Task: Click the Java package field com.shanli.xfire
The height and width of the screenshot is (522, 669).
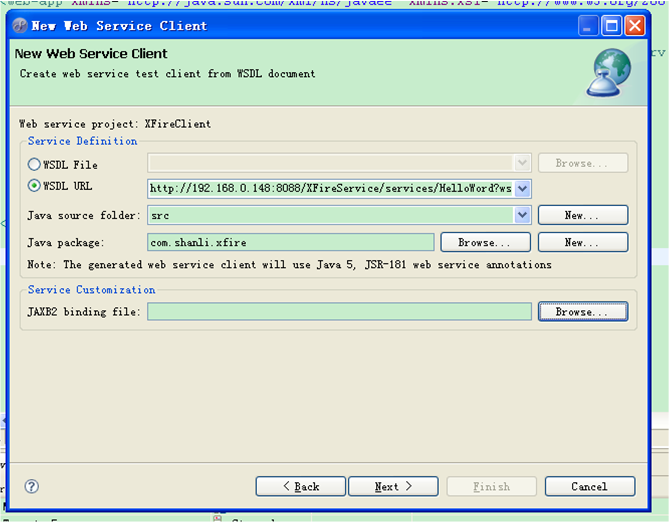Action: coord(291,242)
